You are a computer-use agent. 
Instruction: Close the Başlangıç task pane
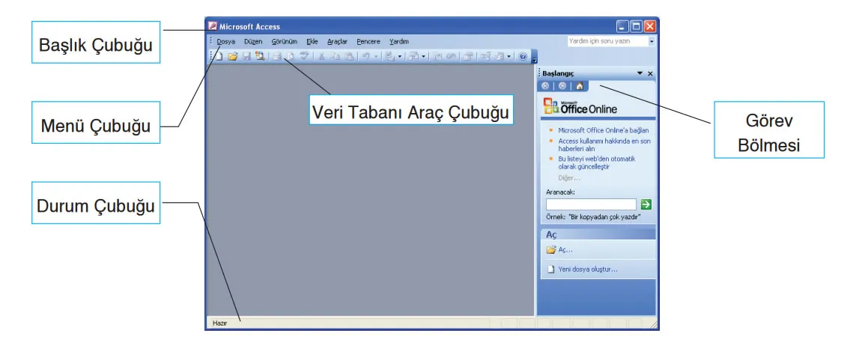pyautogui.click(x=650, y=73)
